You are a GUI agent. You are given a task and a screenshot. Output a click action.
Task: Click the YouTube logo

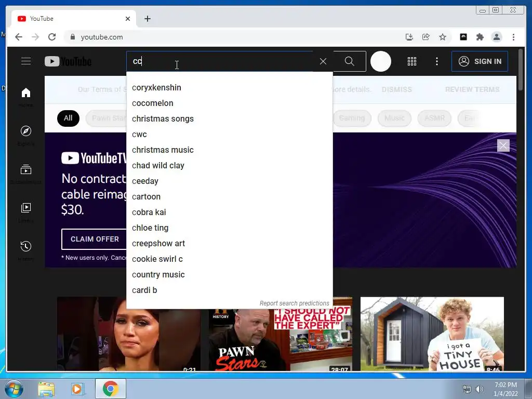click(x=68, y=61)
